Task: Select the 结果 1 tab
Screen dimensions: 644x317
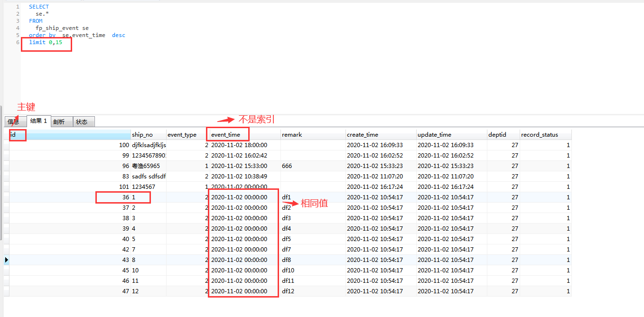Action: coord(38,121)
